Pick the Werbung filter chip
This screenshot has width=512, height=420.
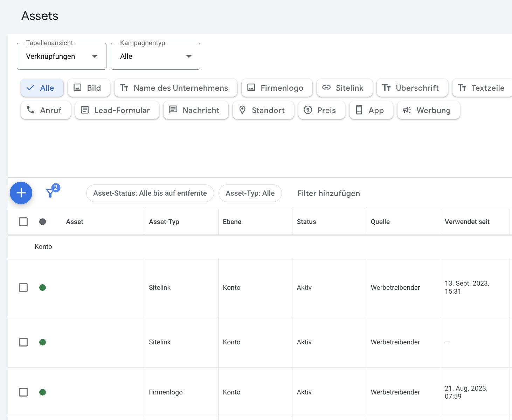coord(429,110)
